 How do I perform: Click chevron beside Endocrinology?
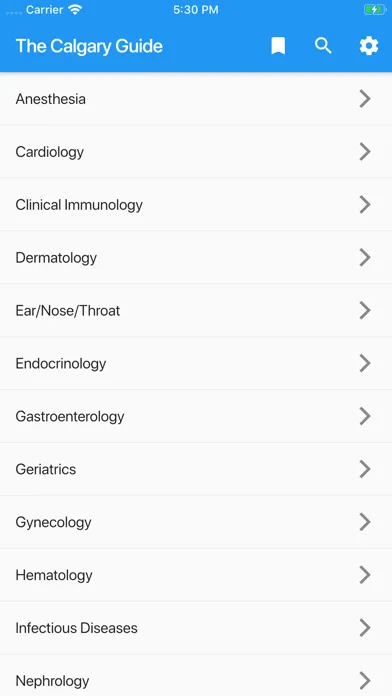click(x=364, y=363)
